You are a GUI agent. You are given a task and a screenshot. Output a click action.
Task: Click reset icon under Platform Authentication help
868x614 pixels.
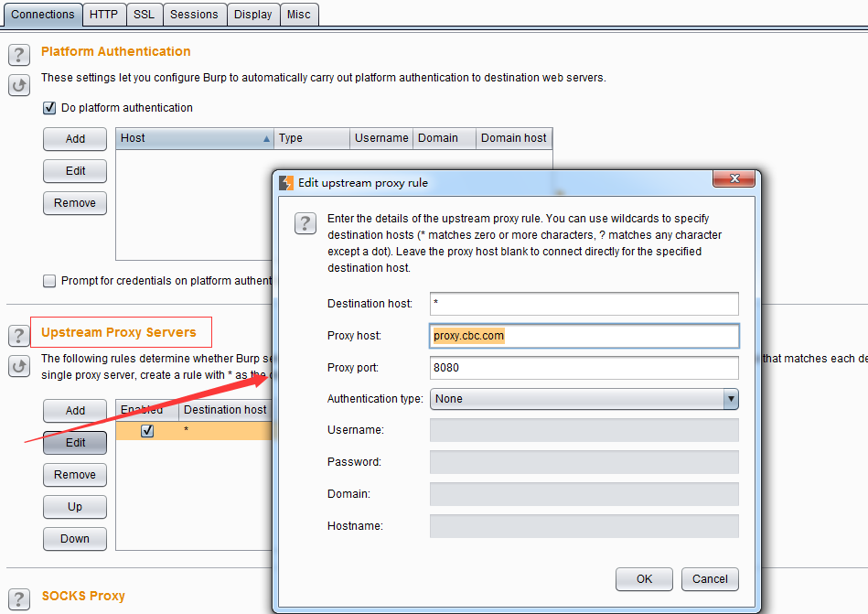(19, 85)
